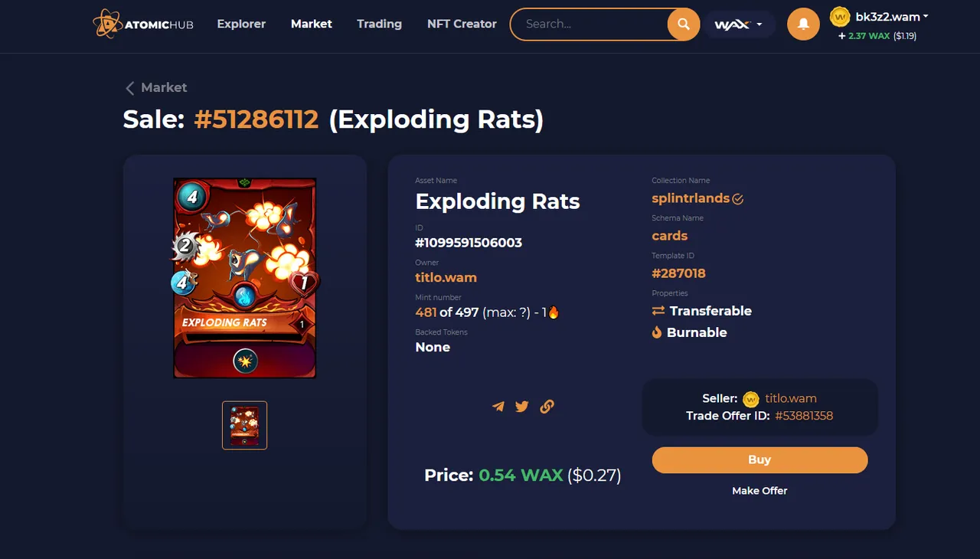The width and height of the screenshot is (980, 559).
Task: Open owner titlo.wam profile
Action: click(x=446, y=278)
